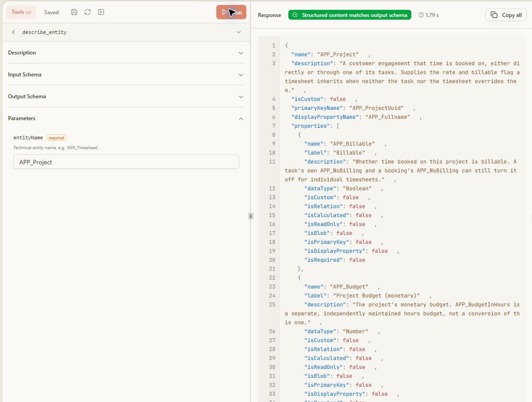Click the "APP_Fullname" value on line 6

(x=388, y=117)
